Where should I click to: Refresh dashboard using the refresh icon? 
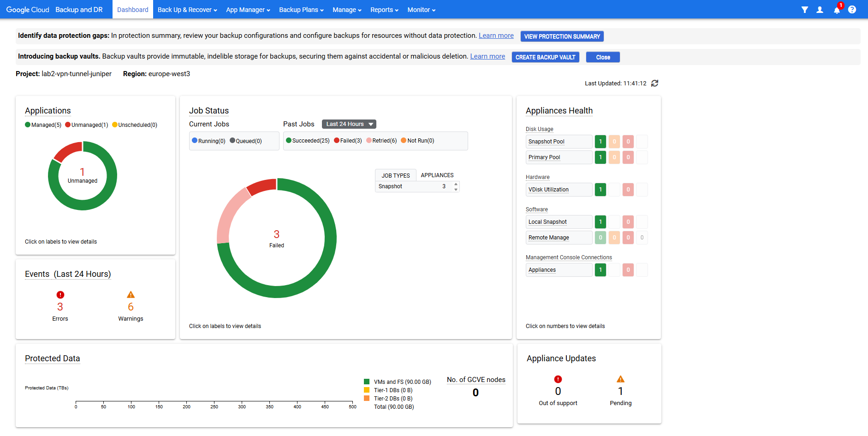point(654,84)
